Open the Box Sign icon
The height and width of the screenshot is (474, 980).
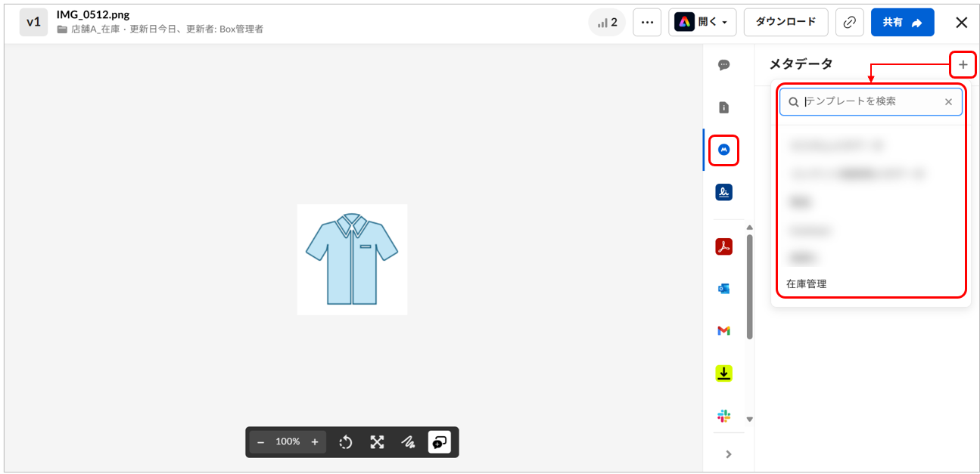pyautogui.click(x=723, y=193)
